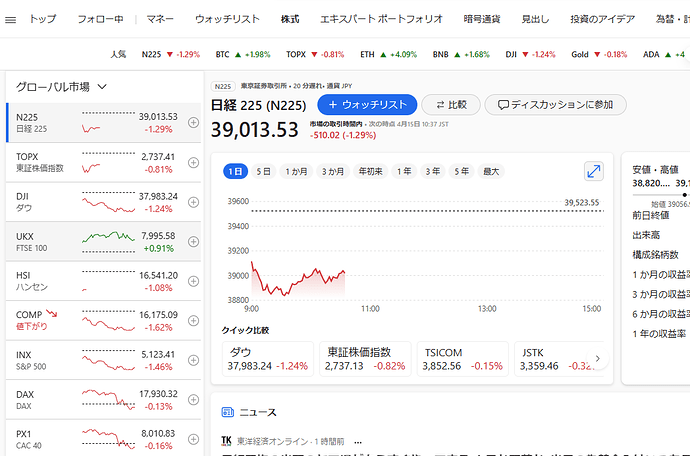690x456 pixels.
Task: Open the 暗号通貨 tab
Action: [x=481, y=19]
